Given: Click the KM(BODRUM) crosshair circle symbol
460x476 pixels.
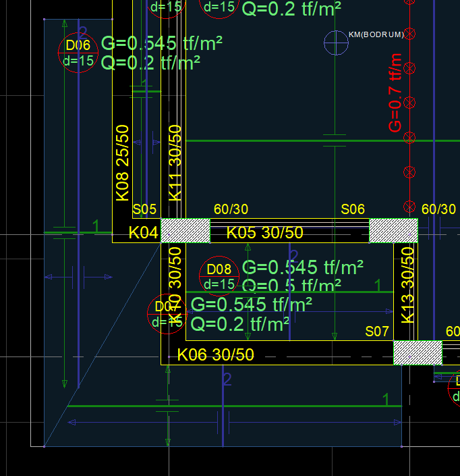Looking at the screenshot, I should [x=336, y=43].
